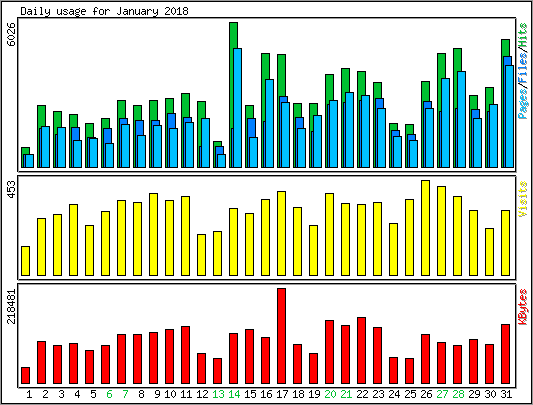Click day label '2' on the x-axis
The width and height of the screenshot is (533, 405).
[45, 394]
